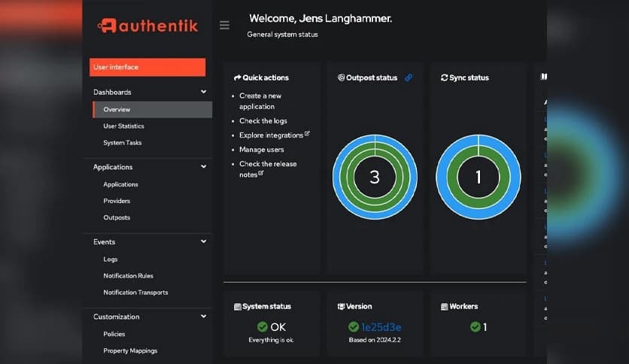Click the Everything is ok text

[x=271, y=340]
